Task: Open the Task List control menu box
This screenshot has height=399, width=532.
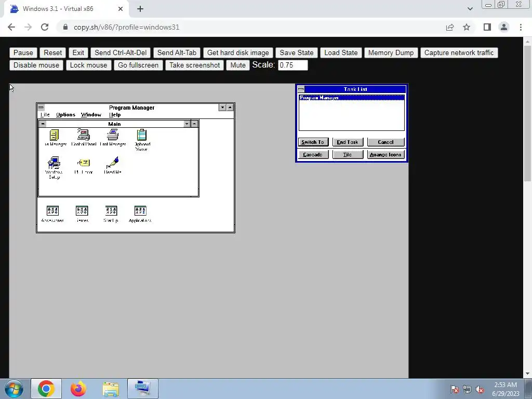Action: tap(301, 89)
